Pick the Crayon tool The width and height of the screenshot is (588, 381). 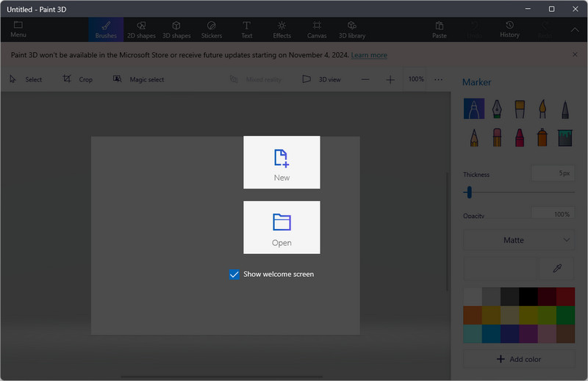click(x=520, y=137)
